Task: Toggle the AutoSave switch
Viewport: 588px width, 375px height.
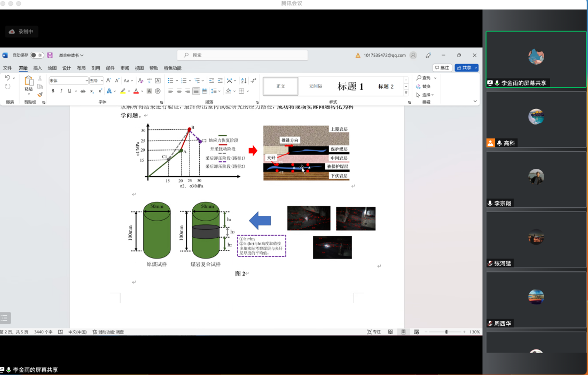Action: (x=37, y=55)
